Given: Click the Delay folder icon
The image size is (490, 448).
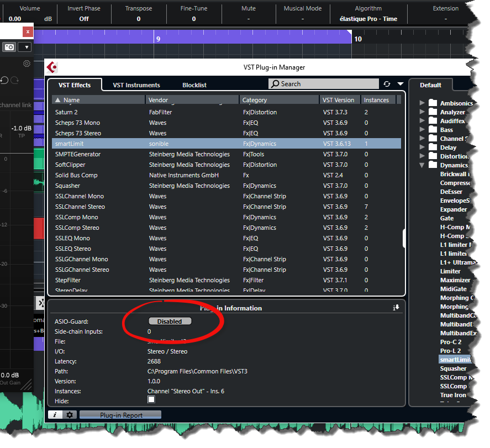Looking at the screenshot, I should tap(433, 147).
